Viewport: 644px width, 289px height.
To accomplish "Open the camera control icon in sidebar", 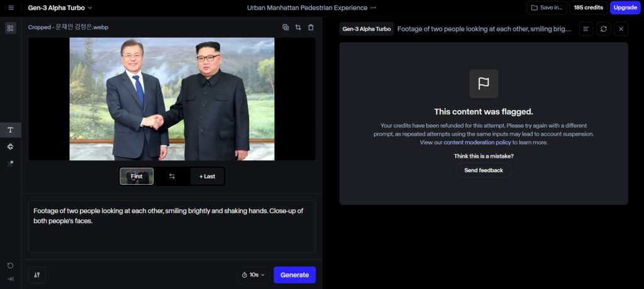I will 11,146.
